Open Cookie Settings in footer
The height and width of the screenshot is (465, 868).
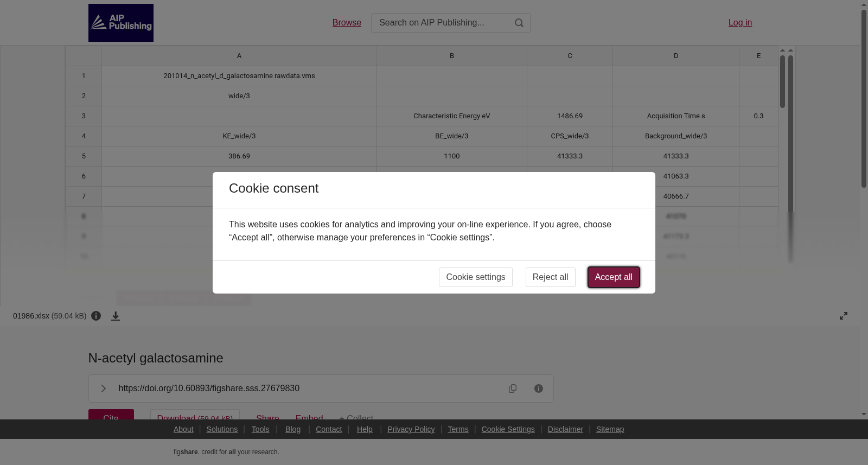[508, 429]
